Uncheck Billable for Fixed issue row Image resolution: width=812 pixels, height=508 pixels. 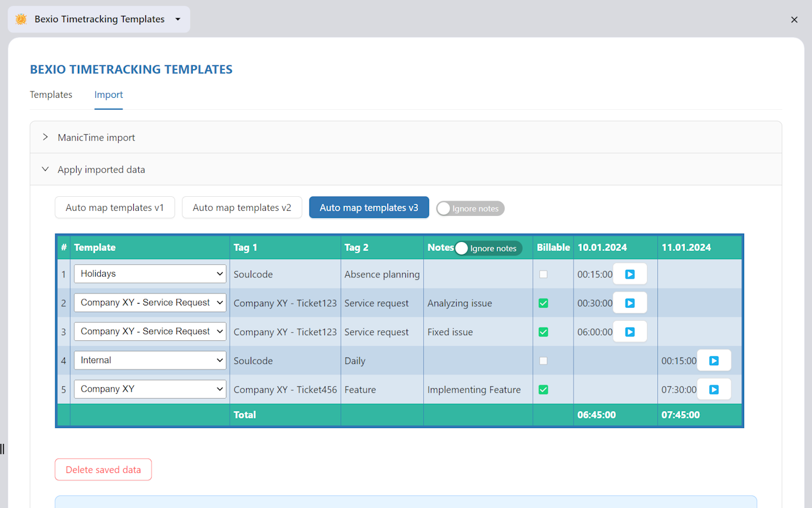tap(543, 331)
